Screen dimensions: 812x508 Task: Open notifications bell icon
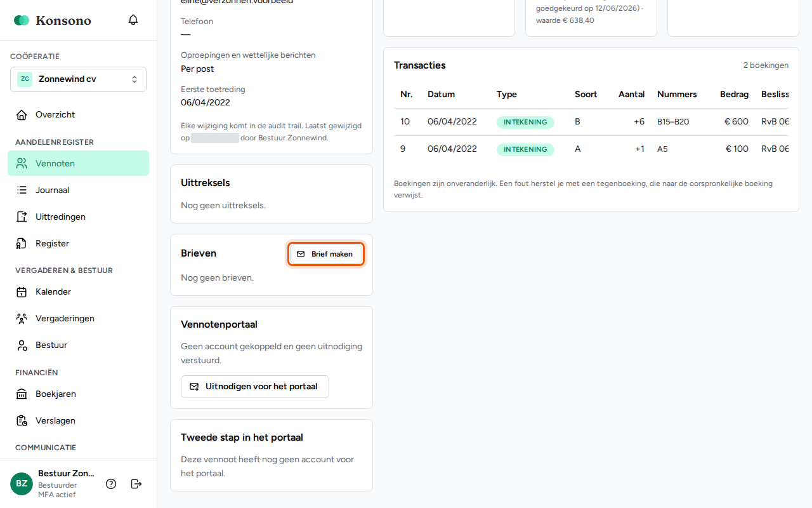pos(133,20)
